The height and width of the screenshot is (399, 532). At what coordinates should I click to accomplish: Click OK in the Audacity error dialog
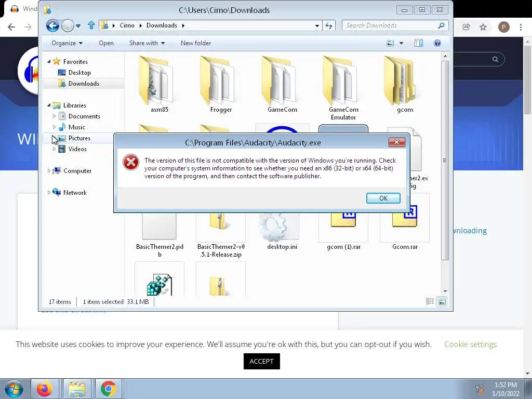pos(383,198)
